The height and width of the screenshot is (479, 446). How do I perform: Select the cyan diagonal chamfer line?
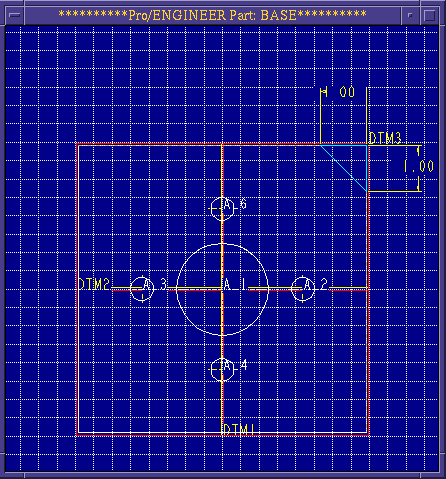344,168
